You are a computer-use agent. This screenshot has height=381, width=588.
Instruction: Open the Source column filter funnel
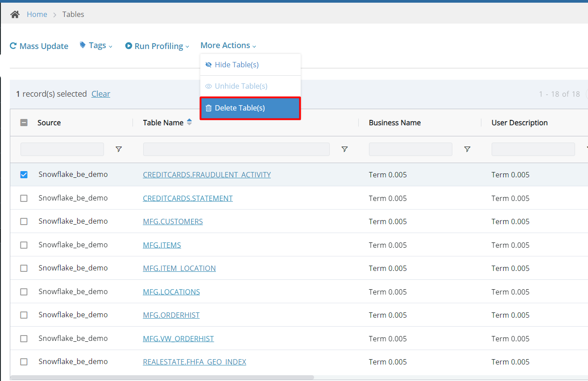[119, 149]
